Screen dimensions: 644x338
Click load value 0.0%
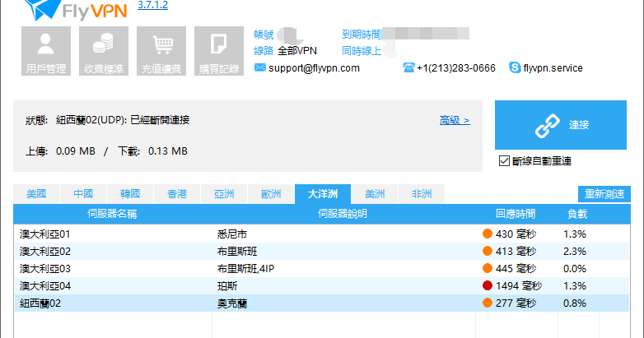click(575, 269)
